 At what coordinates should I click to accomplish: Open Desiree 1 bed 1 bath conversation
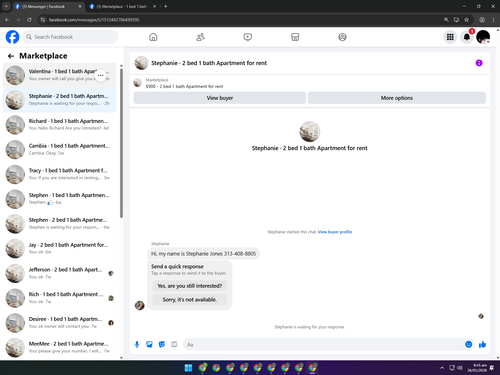coord(60,323)
